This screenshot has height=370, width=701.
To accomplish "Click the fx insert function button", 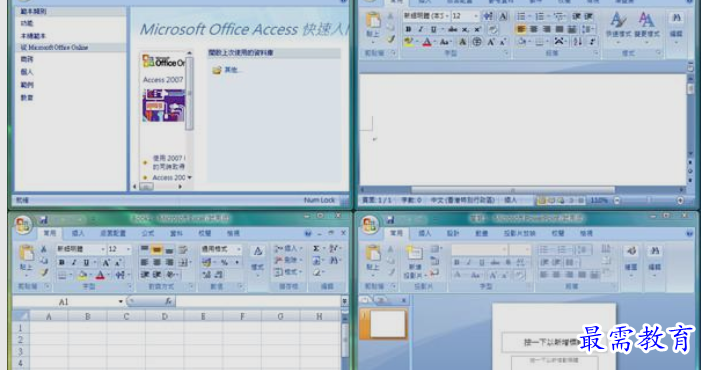I will [x=168, y=302].
